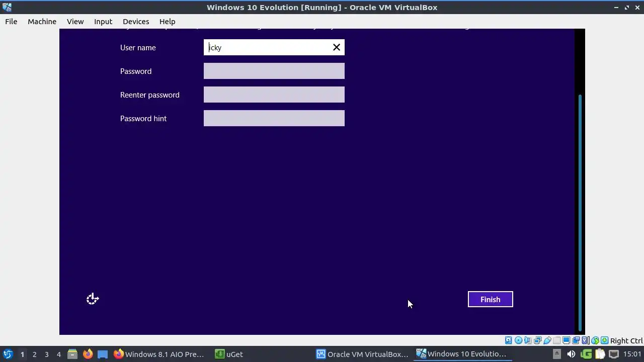The height and width of the screenshot is (362, 644).
Task: Focus the Reenter password field
Action: point(274,95)
